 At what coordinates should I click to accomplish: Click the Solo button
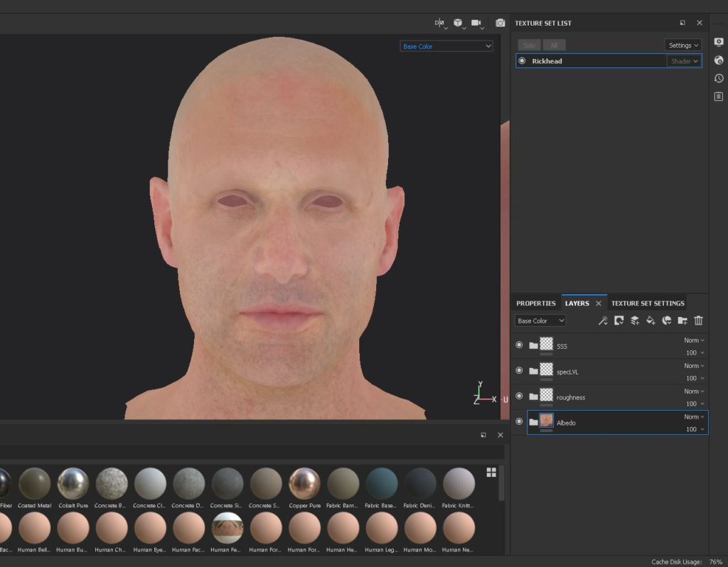pos(528,45)
